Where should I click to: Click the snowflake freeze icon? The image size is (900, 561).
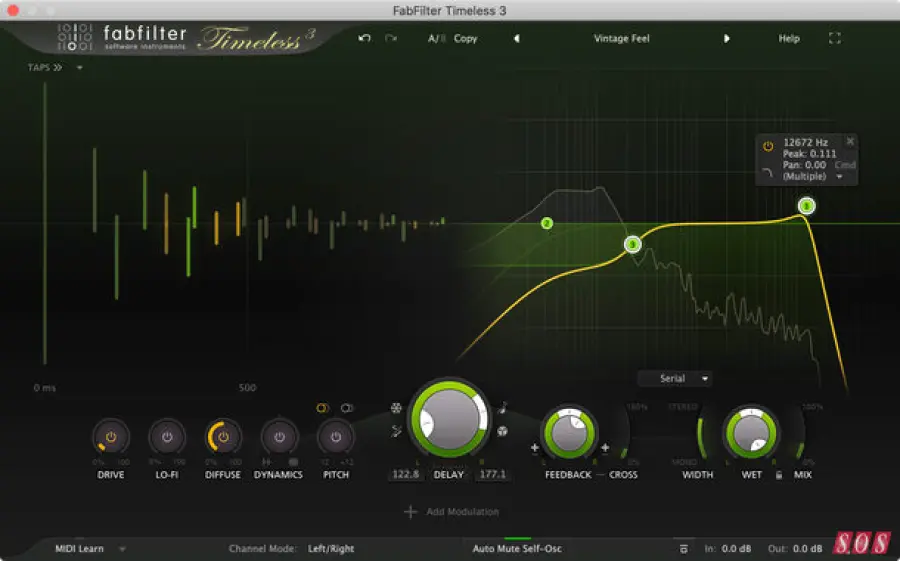click(396, 408)
